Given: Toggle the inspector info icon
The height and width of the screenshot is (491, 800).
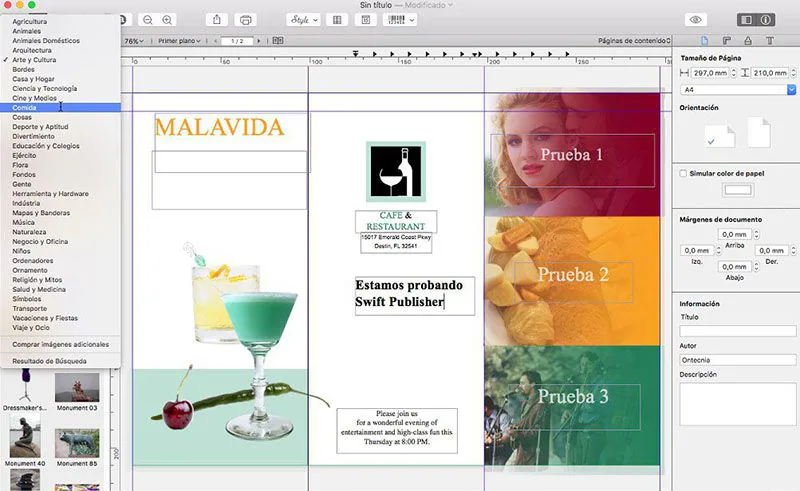Looking at the screenshot, I should (x=766, y=20).
